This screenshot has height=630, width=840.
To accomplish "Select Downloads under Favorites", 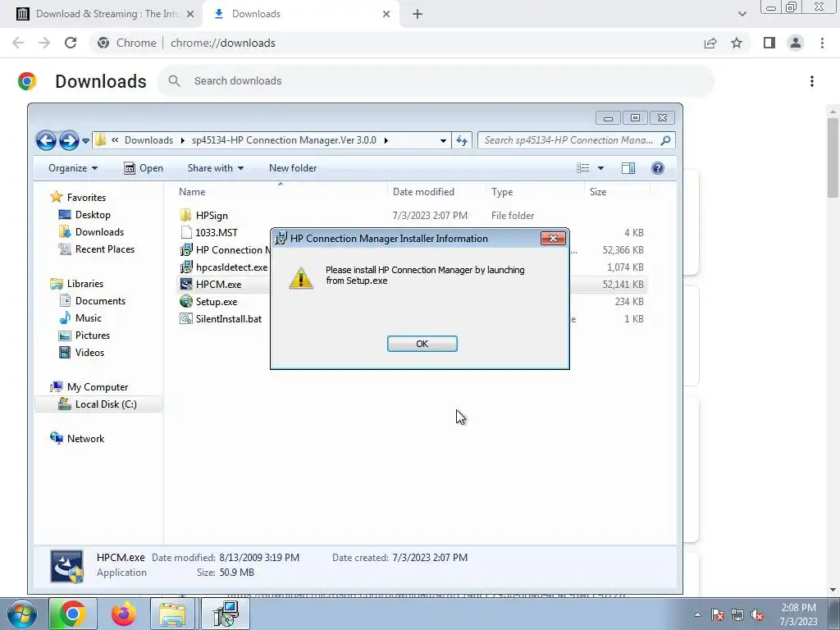I will [x=91, y=232].
